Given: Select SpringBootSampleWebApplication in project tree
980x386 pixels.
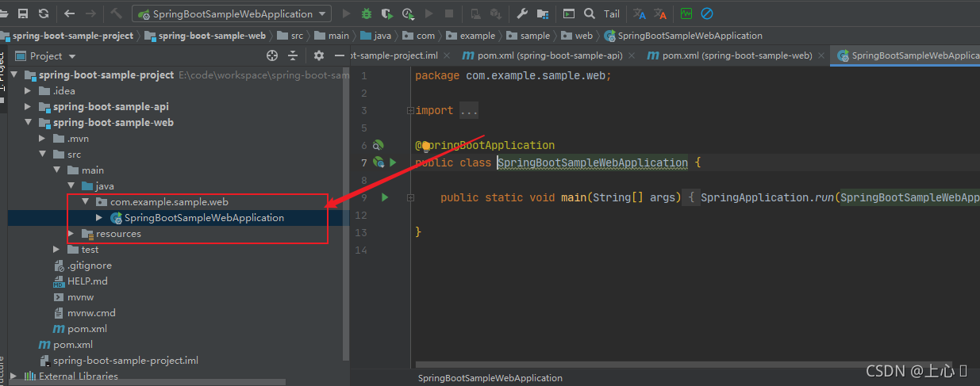Looking at the screenshot, I should coord(204,218).
